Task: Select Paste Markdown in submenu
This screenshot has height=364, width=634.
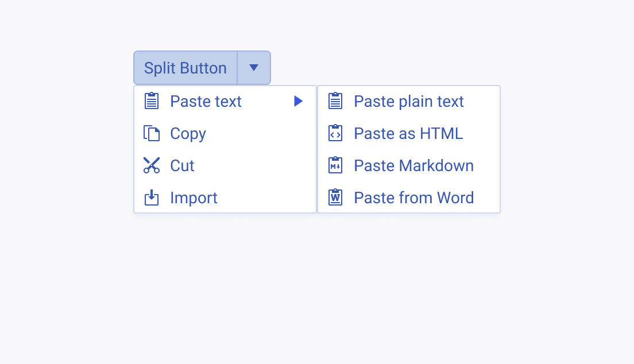Action: (409, 165)
